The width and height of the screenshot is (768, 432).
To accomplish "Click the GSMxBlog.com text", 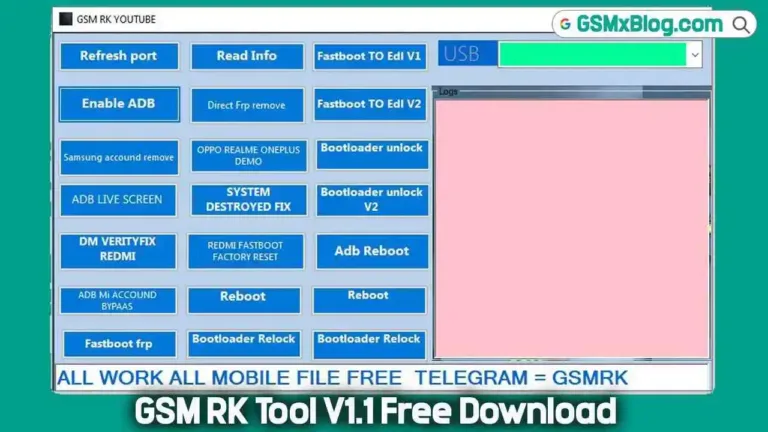I will tap(649, 24).
